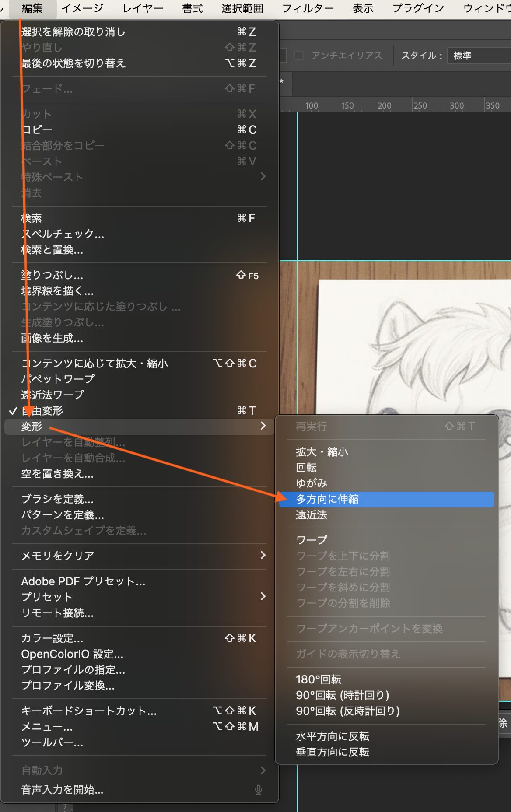The image size is (511, 812).
Task: Toggle the checked 自由変形 menu item
Action: click(42, 410)
